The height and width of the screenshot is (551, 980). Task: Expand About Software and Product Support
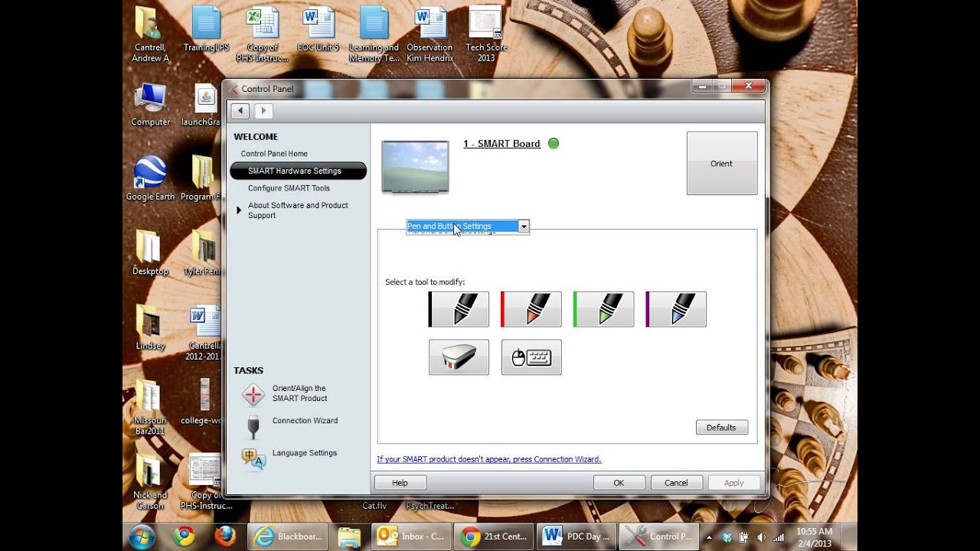click(239, 210)
